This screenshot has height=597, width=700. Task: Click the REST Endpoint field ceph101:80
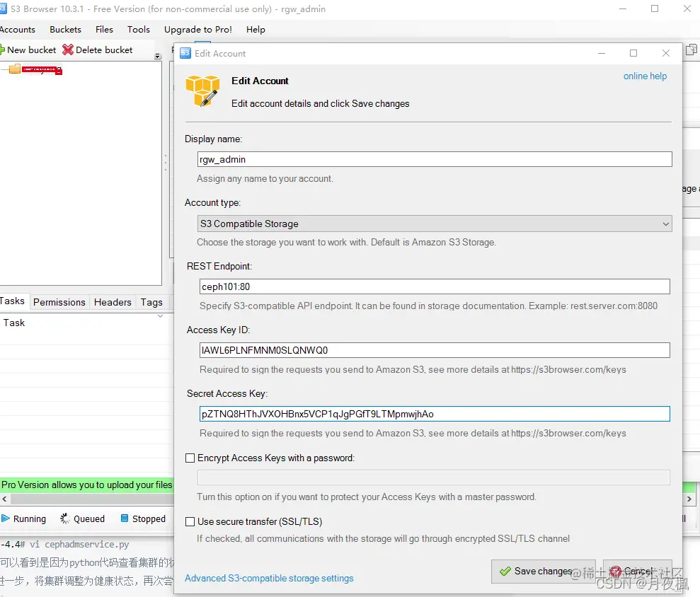pyautogui.click(x=435, y=286)
